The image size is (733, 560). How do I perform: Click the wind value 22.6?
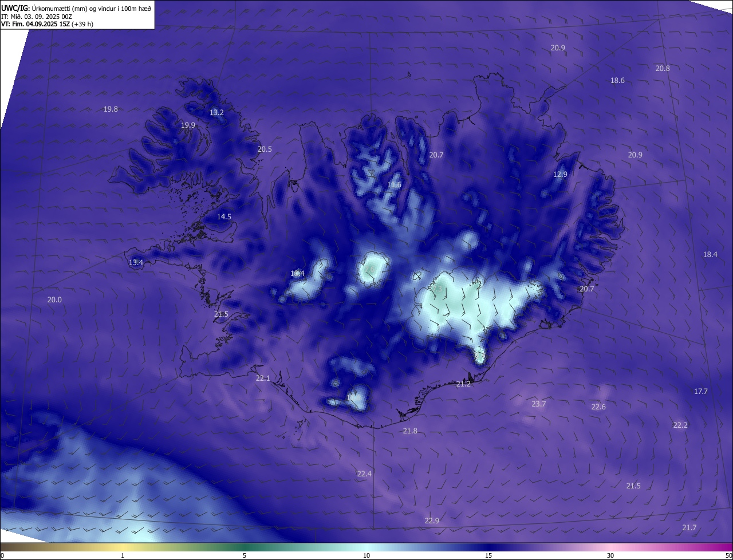[x=598, y=407]
